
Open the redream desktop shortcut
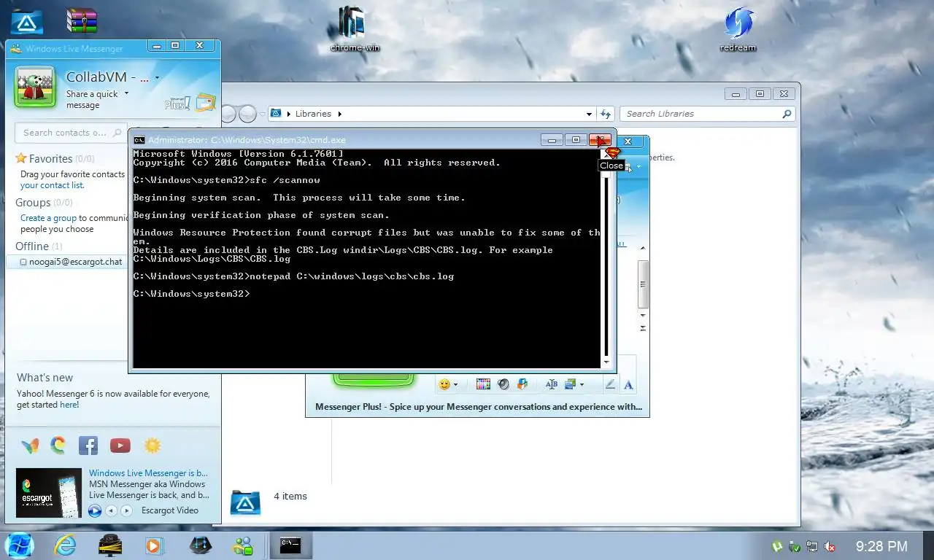click(738, 29)
